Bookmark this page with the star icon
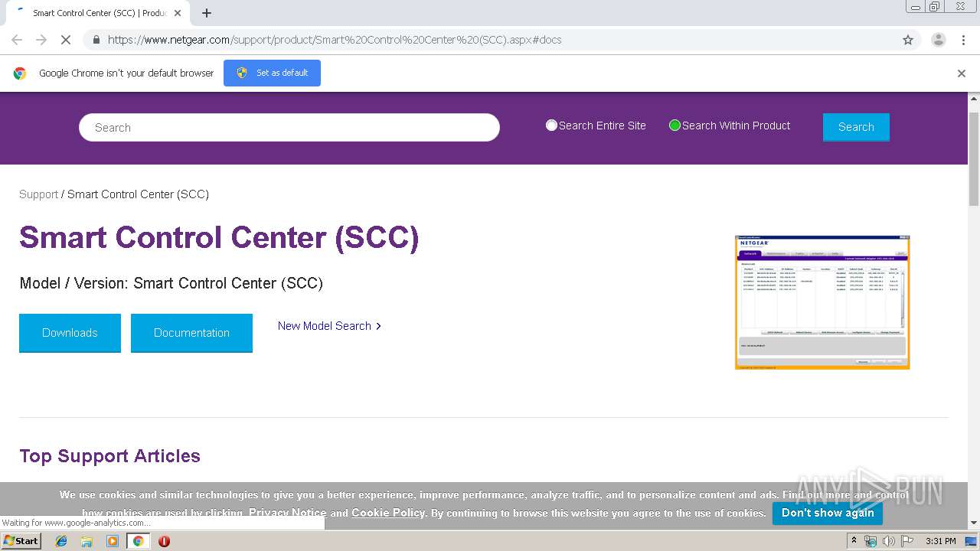The image size is (980, 551). click(908, 40)
